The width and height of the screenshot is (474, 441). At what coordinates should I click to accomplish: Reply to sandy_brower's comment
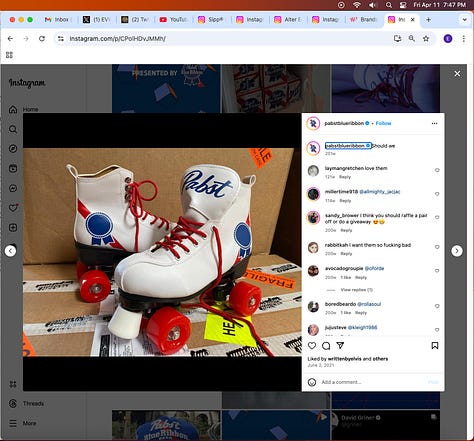point(346,230)
